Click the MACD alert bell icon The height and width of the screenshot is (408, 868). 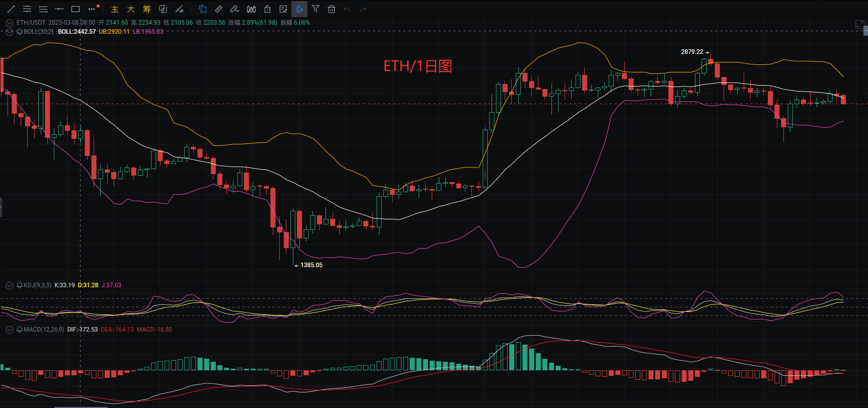click(20, 330)
